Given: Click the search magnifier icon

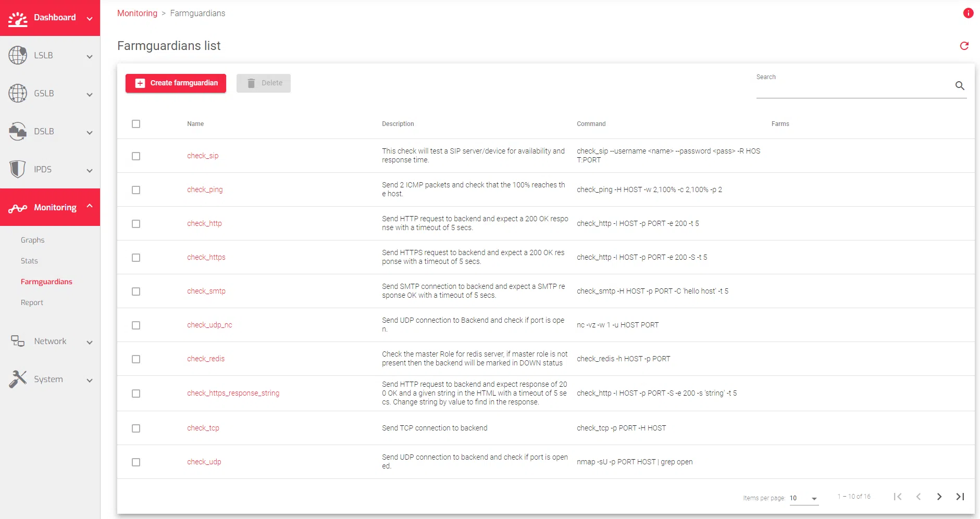Looking at the screenshot, I should coord(960,86).
